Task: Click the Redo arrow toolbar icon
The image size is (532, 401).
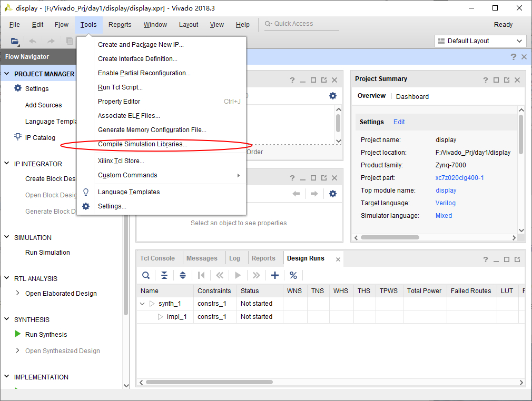Action: pos(51,42)
